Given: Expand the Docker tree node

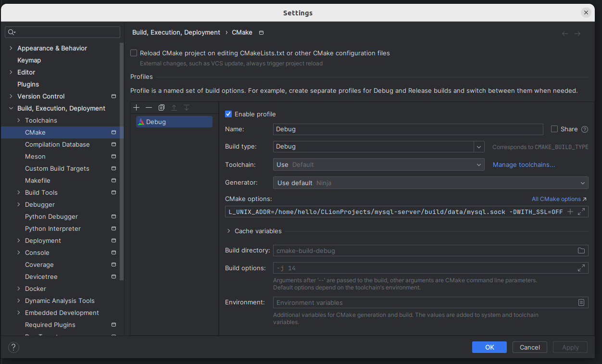Looking at the screenshot, I should point(19,289).
